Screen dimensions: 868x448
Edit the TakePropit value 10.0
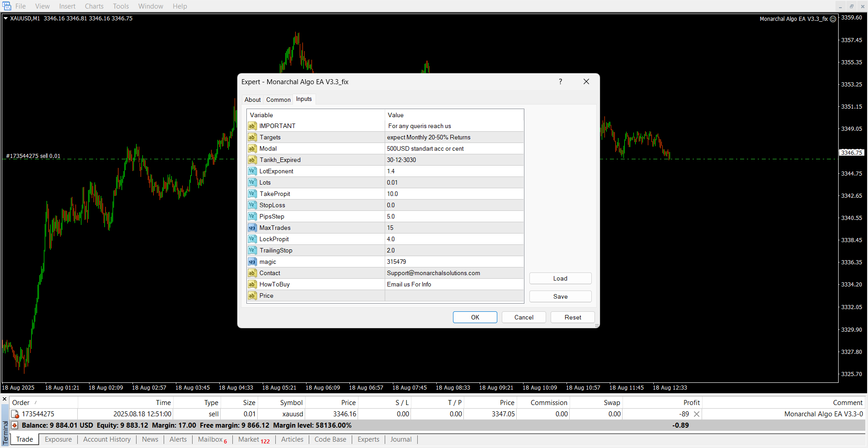[454, 194]
